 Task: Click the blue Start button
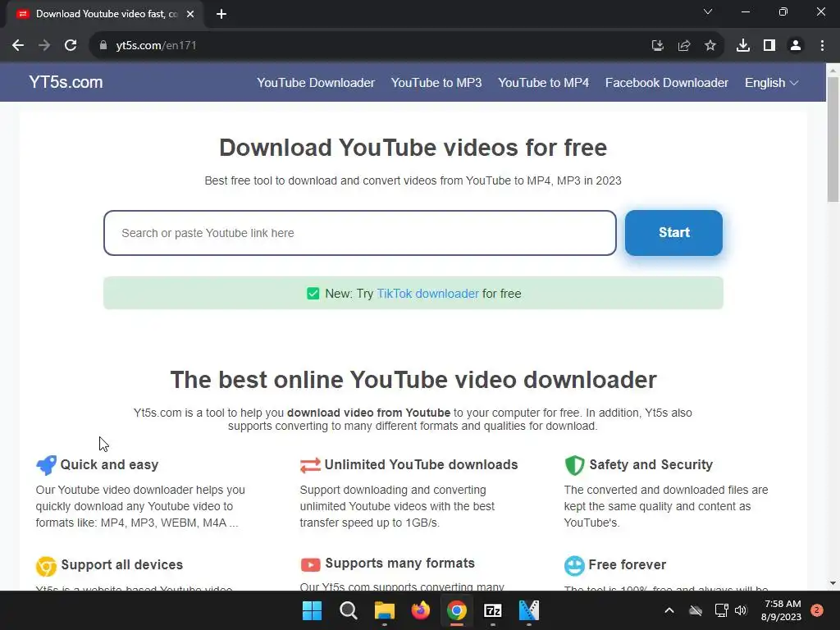[674, 232]
